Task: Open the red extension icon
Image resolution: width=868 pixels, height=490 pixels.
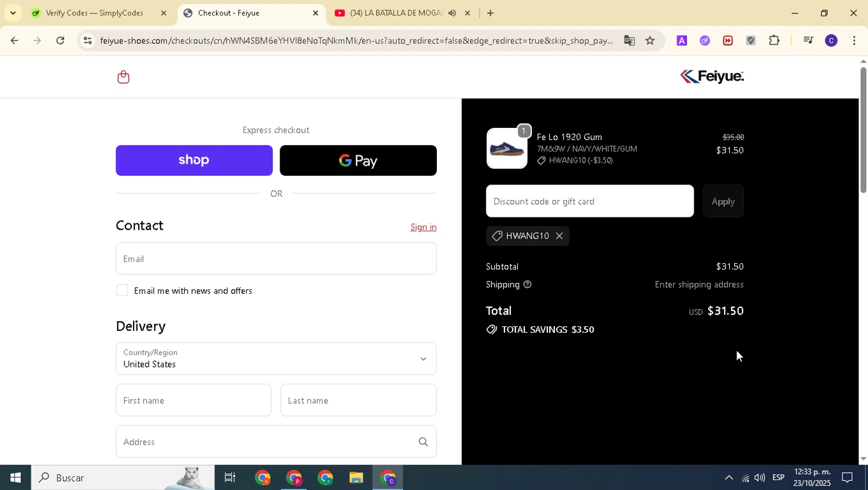Action: click(x=728, y=40)
